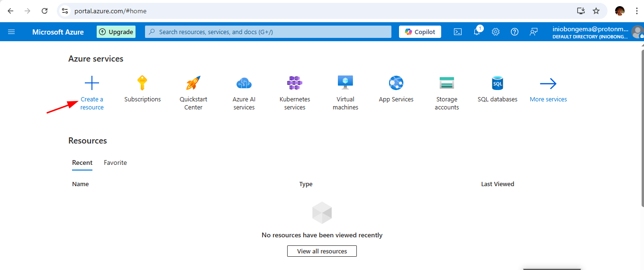Open the Help question mark icon

(x=515, y=32)
